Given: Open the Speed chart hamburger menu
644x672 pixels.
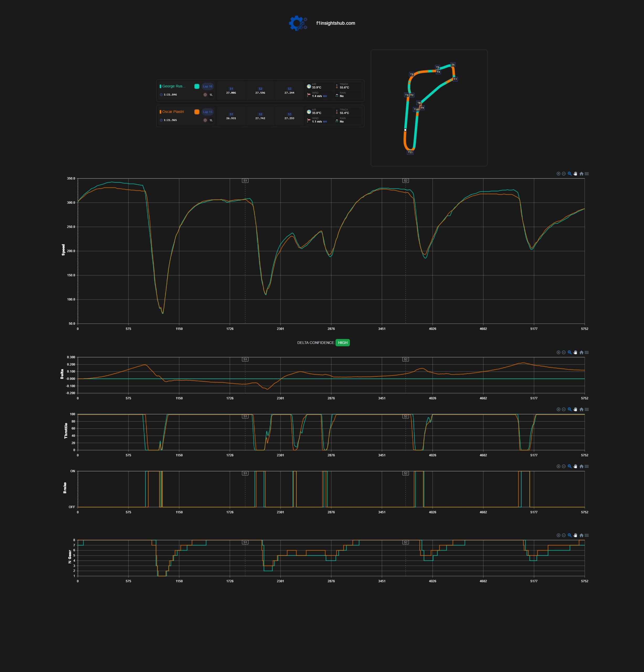Looking at the screenshot, I should tap(587, 174).
